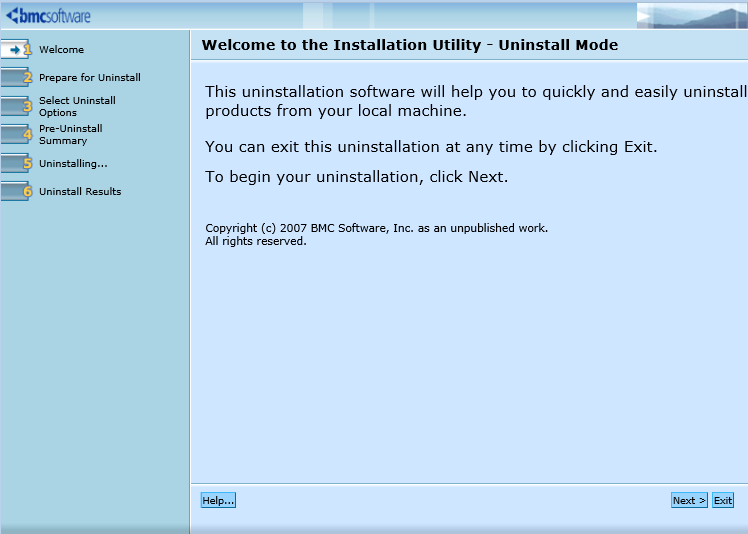
Task: Click the 'You can exit this uninstallation' sentence
Action: click(431, 147)
